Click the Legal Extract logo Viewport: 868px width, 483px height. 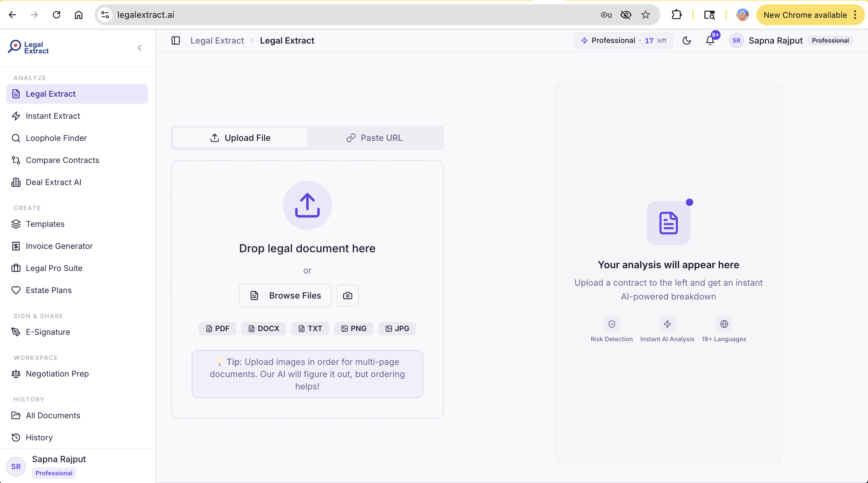click(29, 48)
